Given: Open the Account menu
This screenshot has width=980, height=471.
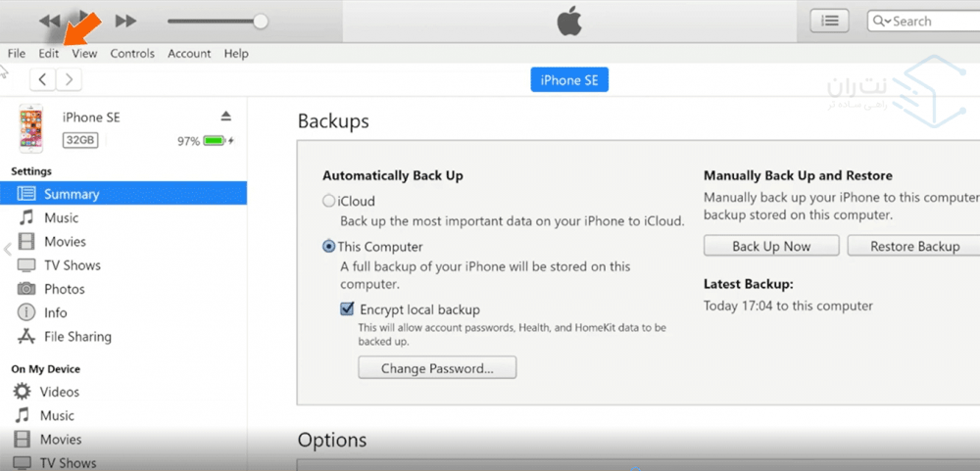Looking at the screenshot, I should 189,54.
